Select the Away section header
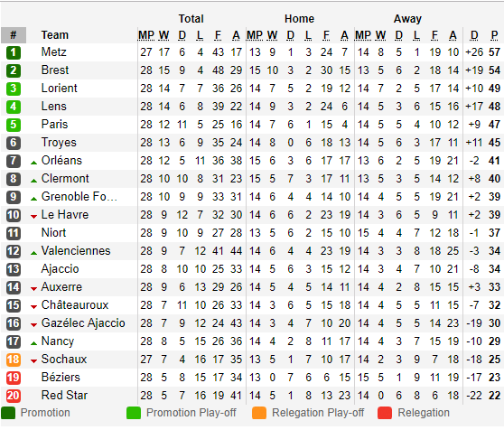 (407, 19)
